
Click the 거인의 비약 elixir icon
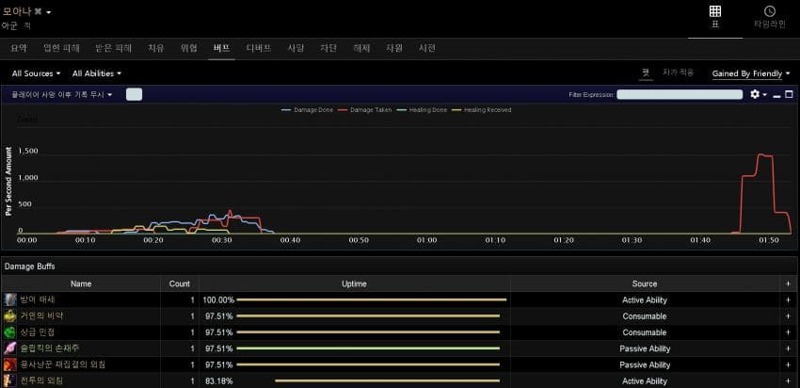(x=10, y=316)
